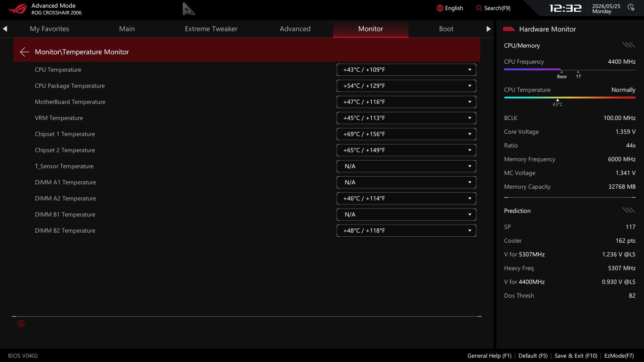Open the Boot tab
Image resolution: width=644 pixels, height=362 pixels.
pyautogui.click(x=446, y=29)
